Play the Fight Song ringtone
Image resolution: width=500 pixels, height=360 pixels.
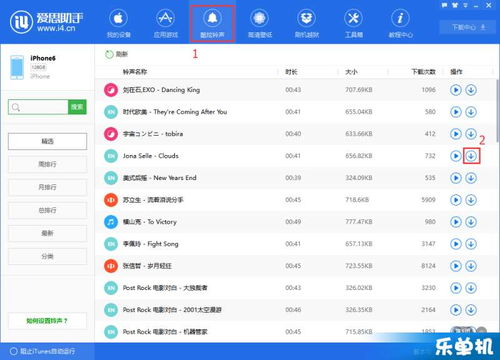[456, 244]
